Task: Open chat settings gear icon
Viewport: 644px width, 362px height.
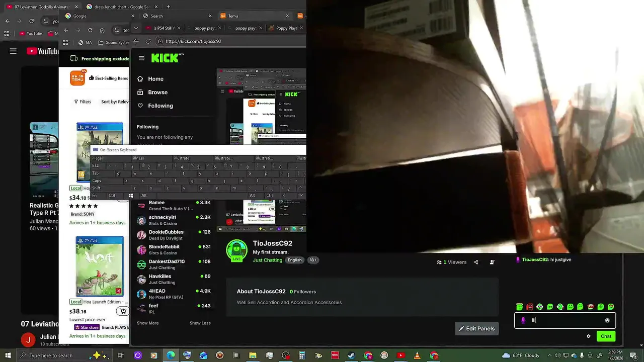Action: [x=589, y=336]
